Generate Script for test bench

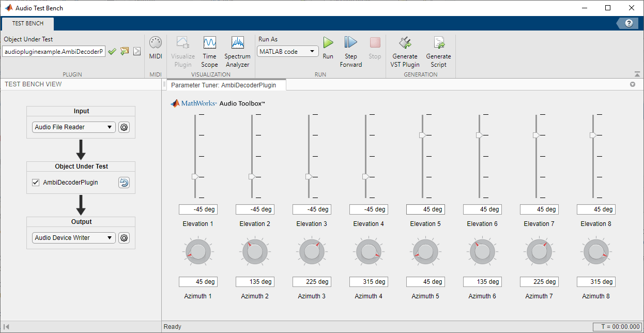[x=438, y=52]
